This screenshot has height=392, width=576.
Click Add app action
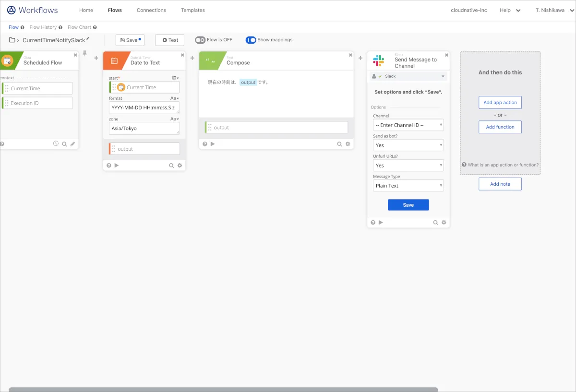[500, 103]
